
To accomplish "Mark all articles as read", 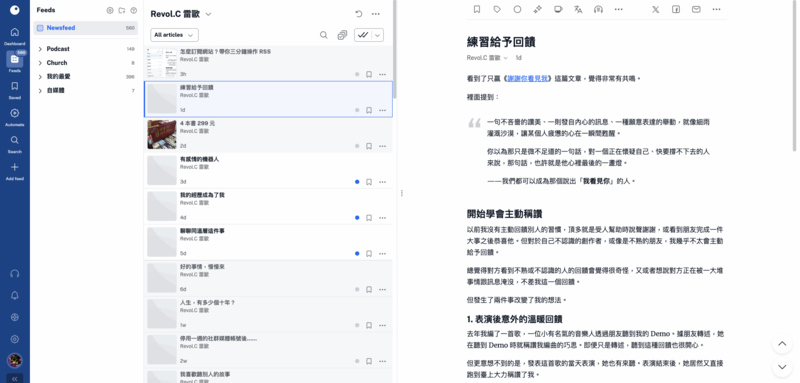I will [x=363, y=35].
